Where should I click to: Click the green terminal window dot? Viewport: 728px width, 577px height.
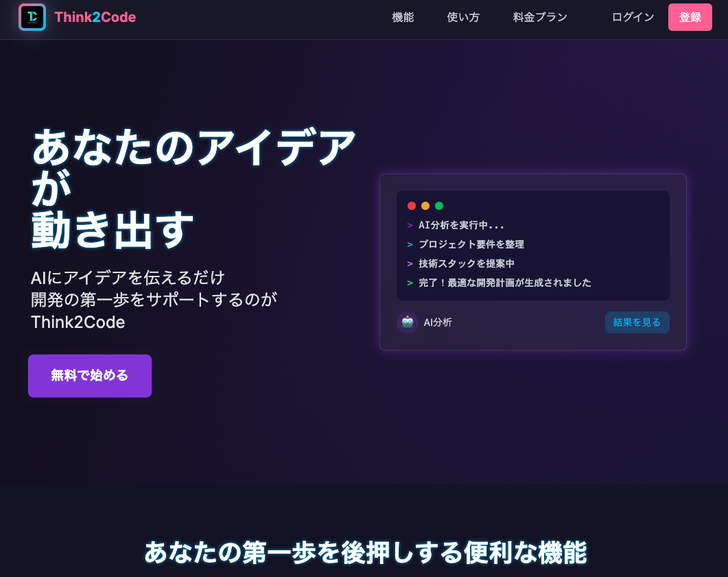click(x=439, y=206)
